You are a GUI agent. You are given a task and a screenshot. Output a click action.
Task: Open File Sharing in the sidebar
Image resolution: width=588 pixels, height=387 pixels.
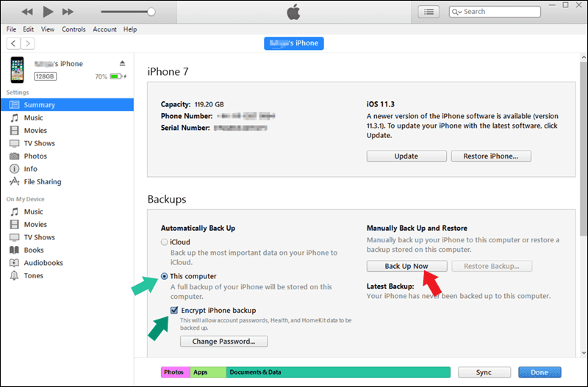[x=43, y=181]
